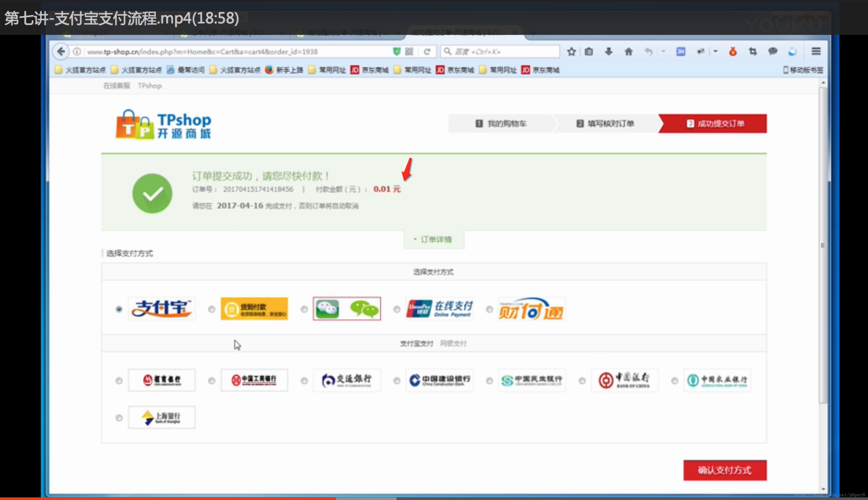
Task: Select the 中国民生银行 radio button
Action: tap(489, 380)
